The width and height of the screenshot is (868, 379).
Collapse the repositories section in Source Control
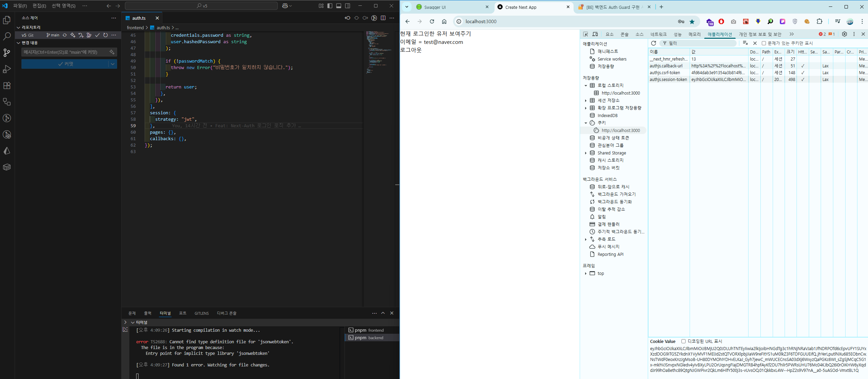pyautogui.click(x=18, y=27)
